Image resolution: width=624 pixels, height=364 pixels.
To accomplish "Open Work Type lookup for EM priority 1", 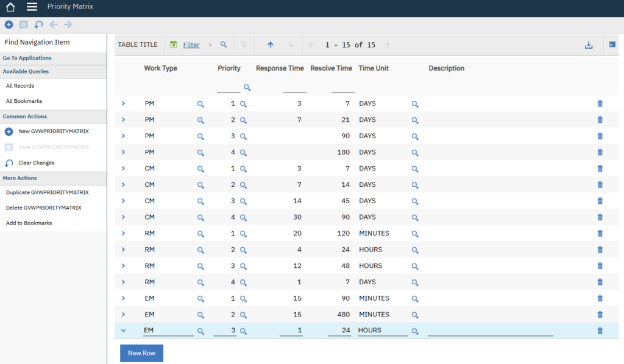I will point(200,299).
